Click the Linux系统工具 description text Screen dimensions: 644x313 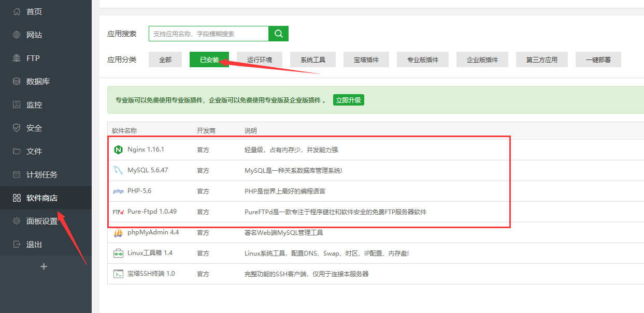pos(327,253)
